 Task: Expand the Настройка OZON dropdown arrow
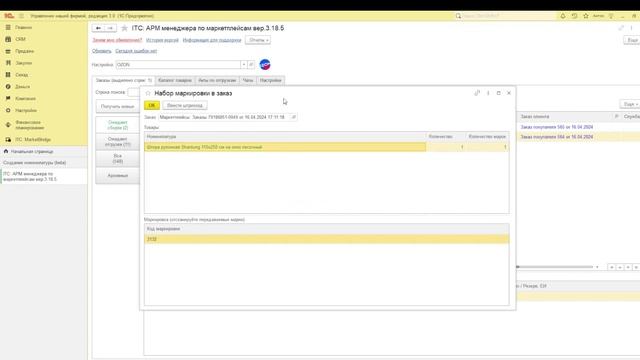(244, 64)
